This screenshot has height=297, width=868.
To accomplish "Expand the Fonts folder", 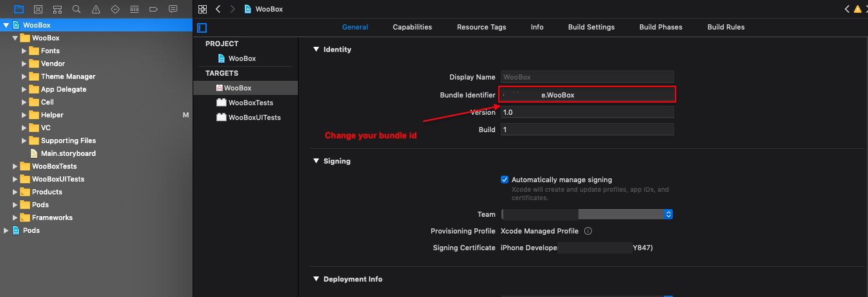I will (x=24, y=51).
